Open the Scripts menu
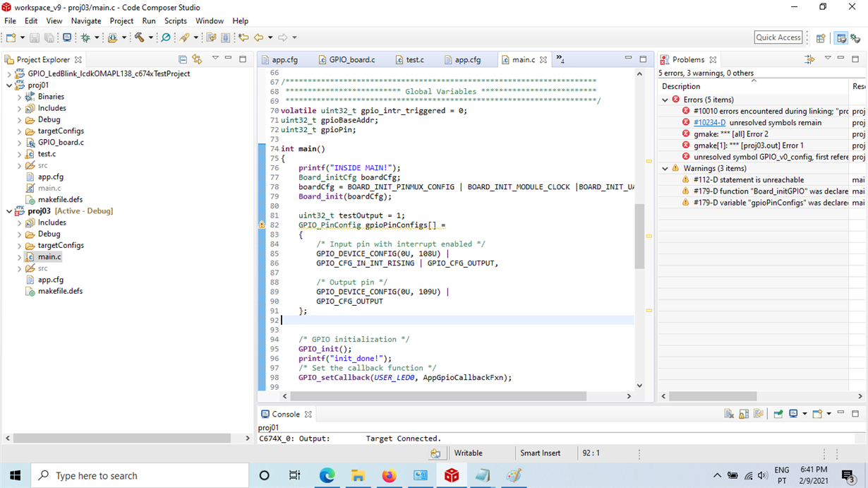868x488 pixels. pos(175,21)
